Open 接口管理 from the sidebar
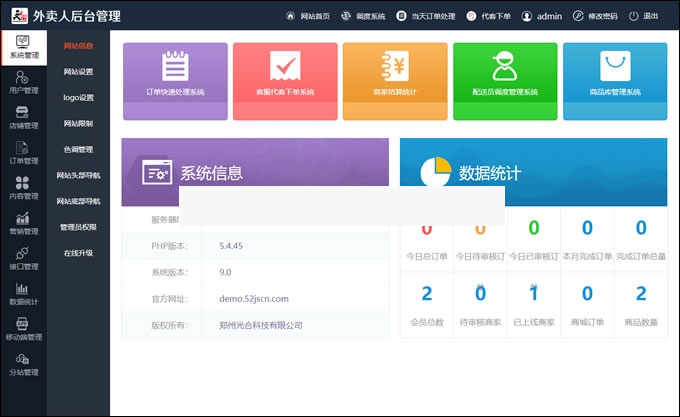The image size is (680, 417). coord(23,259)
